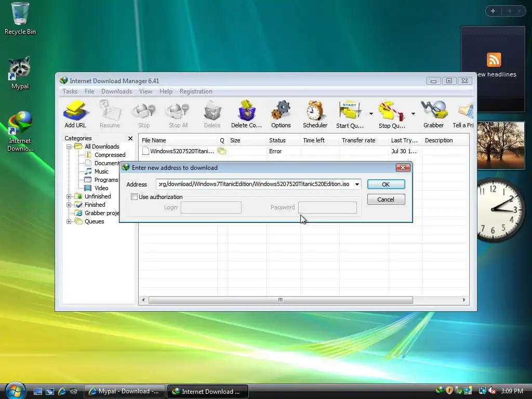This screenshot has width=532, height=399.
Task: Click Internet Download Manager taskbar button
Action: tap(208, 391)
